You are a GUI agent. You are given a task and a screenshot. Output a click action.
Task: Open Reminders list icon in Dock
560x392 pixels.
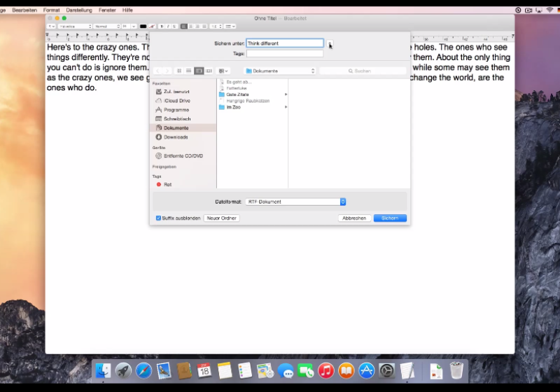[x=245, y=370]
